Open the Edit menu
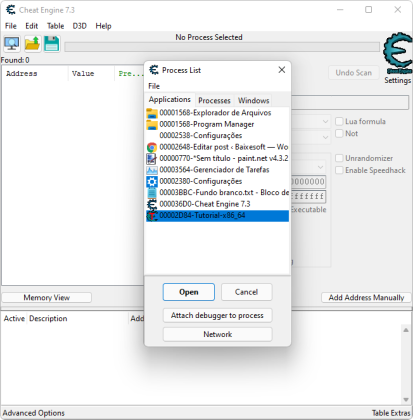 tap(32, 26)
